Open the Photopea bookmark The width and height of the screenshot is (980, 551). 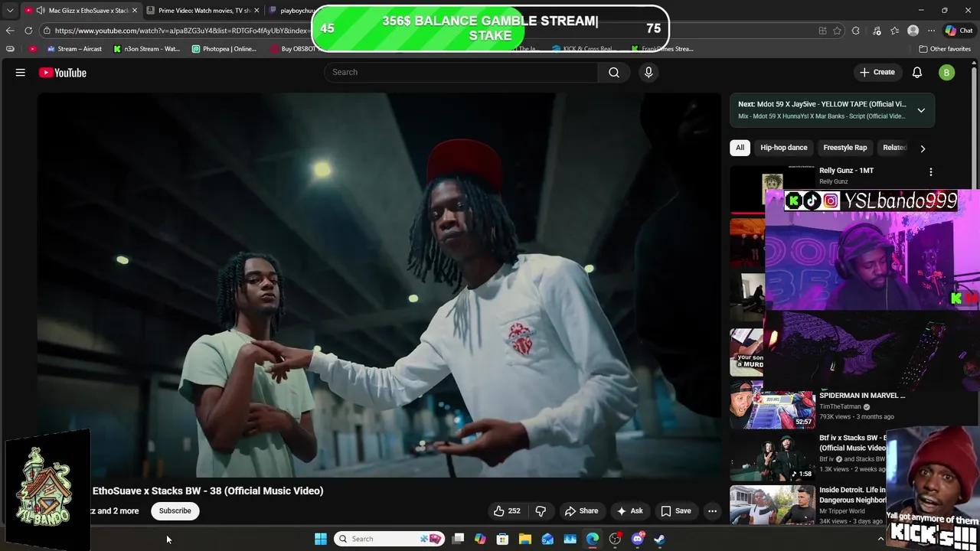[224, 49]
